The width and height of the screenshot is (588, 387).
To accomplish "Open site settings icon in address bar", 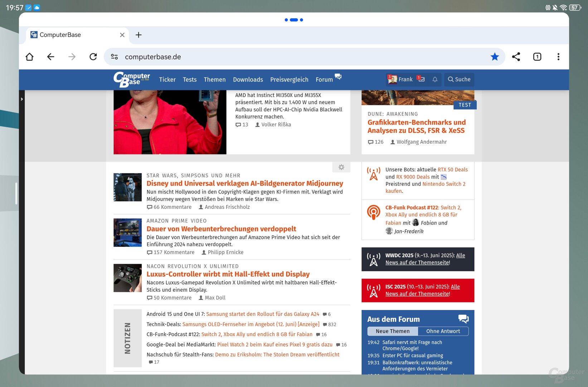I will [115, 57].
